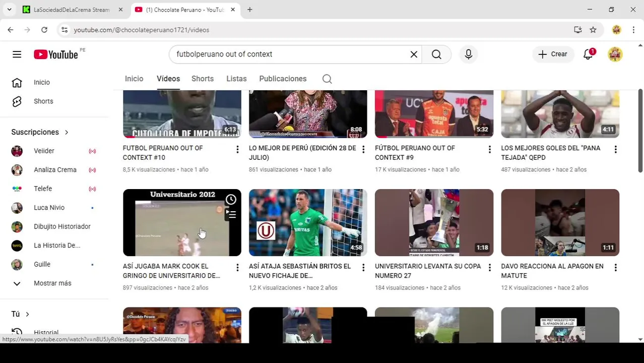Open Chrome profile avatar
644x363 pixels.
(x=616, y=30)
